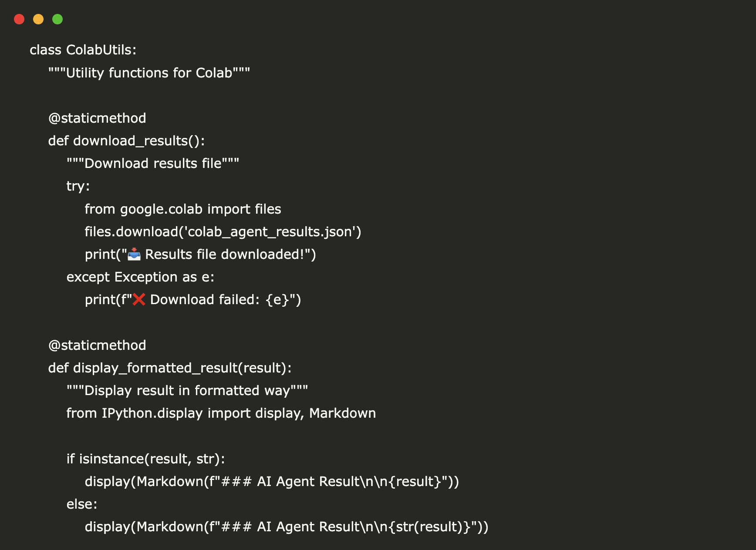Click the 'colab_agent_results.json' filename string
This screenshot has height=550, width=756.
[269, 232]
